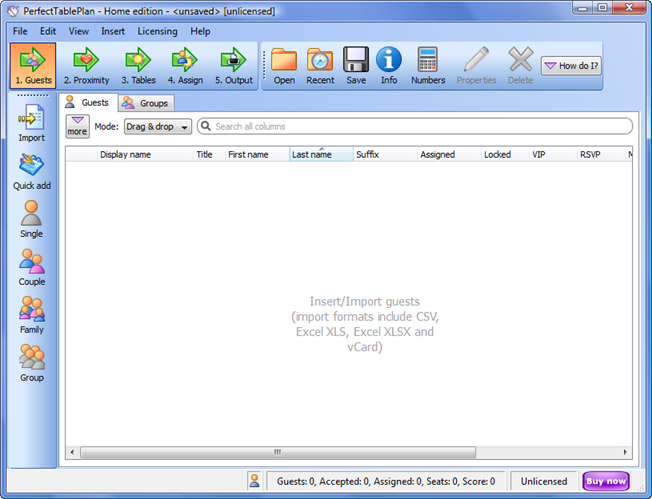This screenshot has width=652, height=499.
Task: Add a Family from sidebar
Action: 32,315
